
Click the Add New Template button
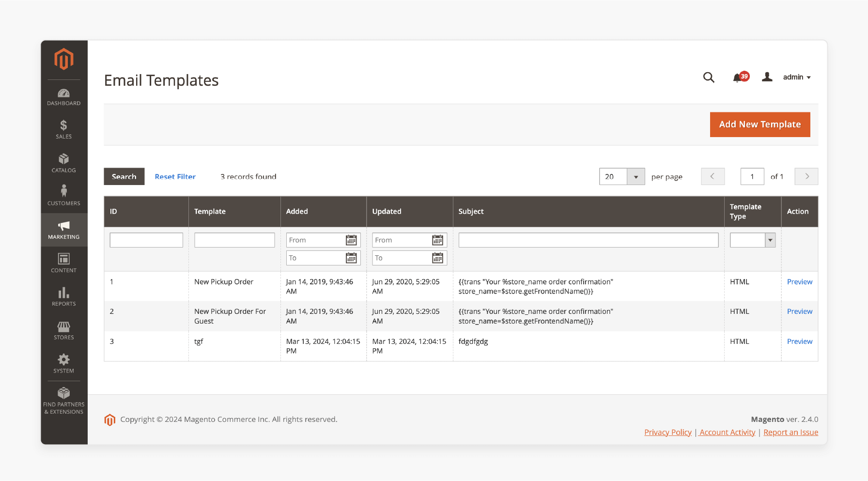[760, 124]
